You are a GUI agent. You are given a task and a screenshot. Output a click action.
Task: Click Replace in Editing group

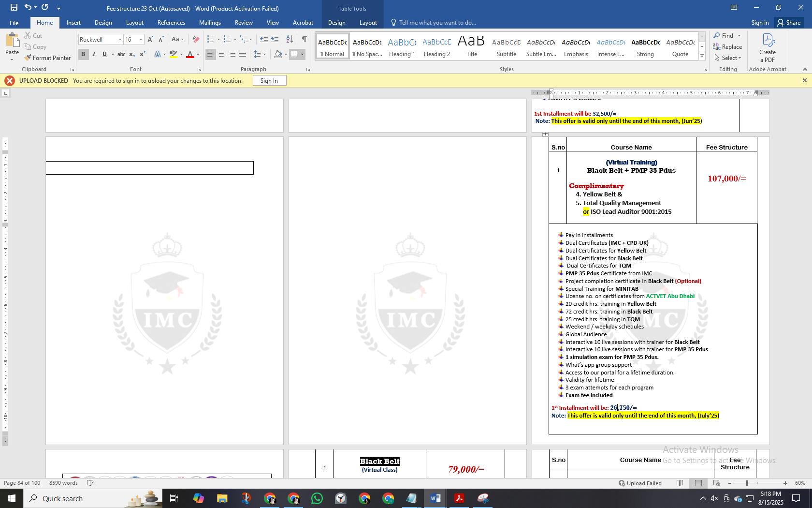(x=727, y=47)
